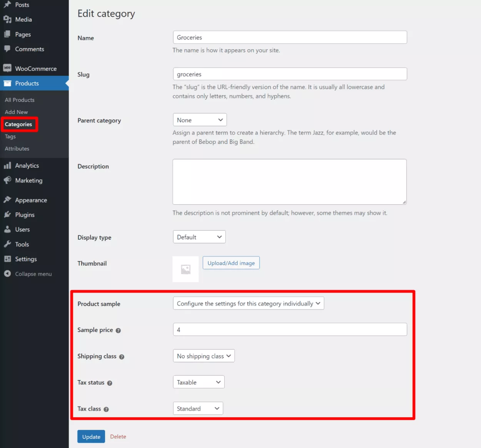Click the Slug field containing groceries
Screen dimensions: 481x448
(x=290, y=74)
